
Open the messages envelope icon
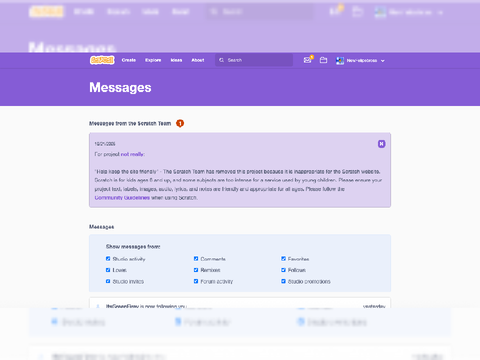click(307, 60)
